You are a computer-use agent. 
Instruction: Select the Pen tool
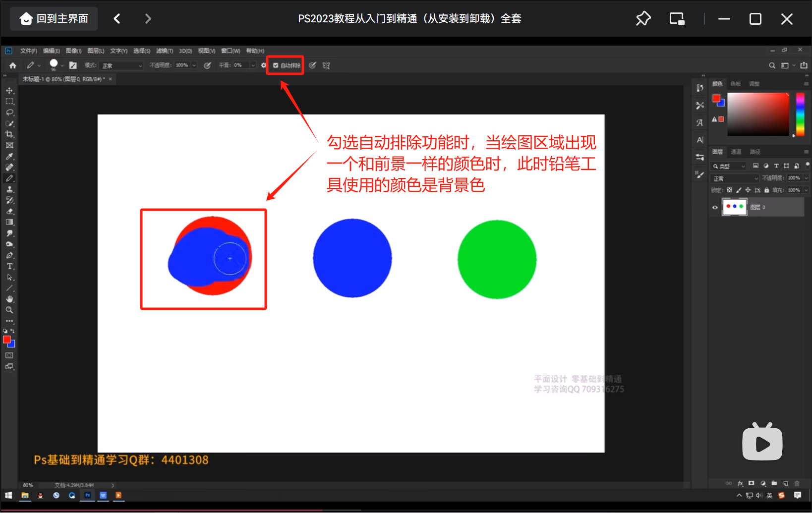click(x=9, y=255)
